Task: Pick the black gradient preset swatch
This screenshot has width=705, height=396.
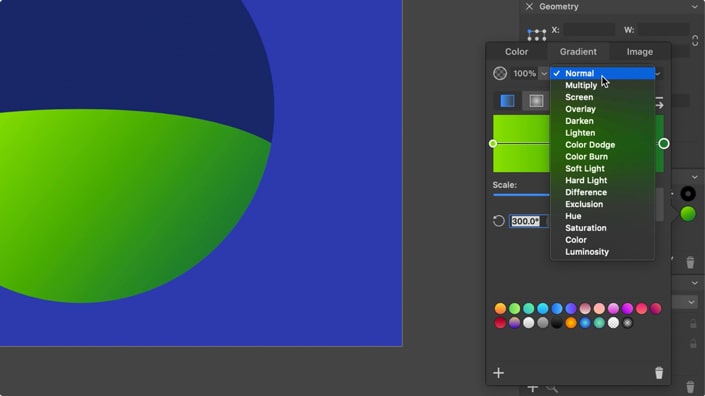Action: tap(557, 323)
